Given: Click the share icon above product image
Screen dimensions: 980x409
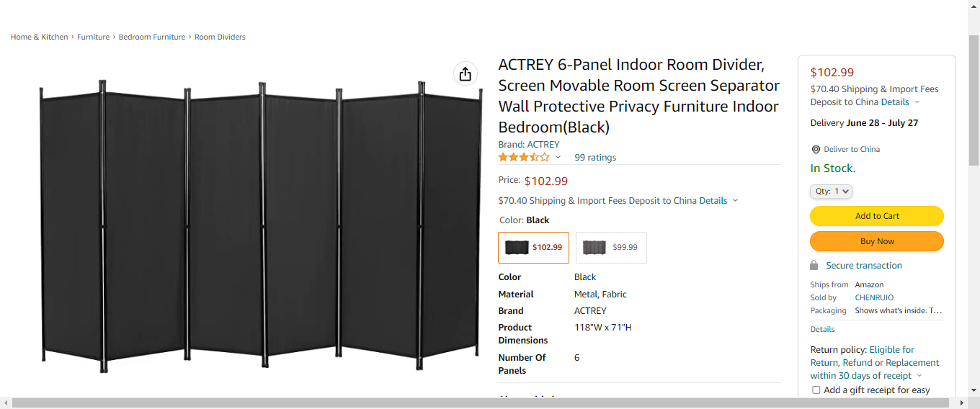Looking at the screenshot, I should coord(465,74).
